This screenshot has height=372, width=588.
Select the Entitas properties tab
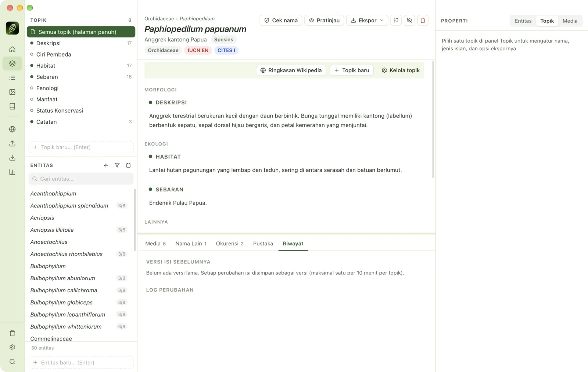(x=523, y=21)
